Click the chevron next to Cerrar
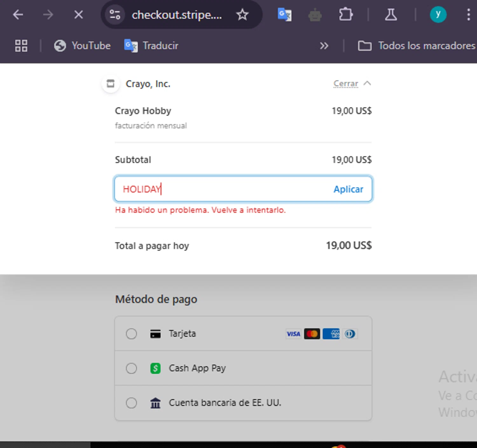This screenshot has width=477, height=448. [x=367, y=83]
